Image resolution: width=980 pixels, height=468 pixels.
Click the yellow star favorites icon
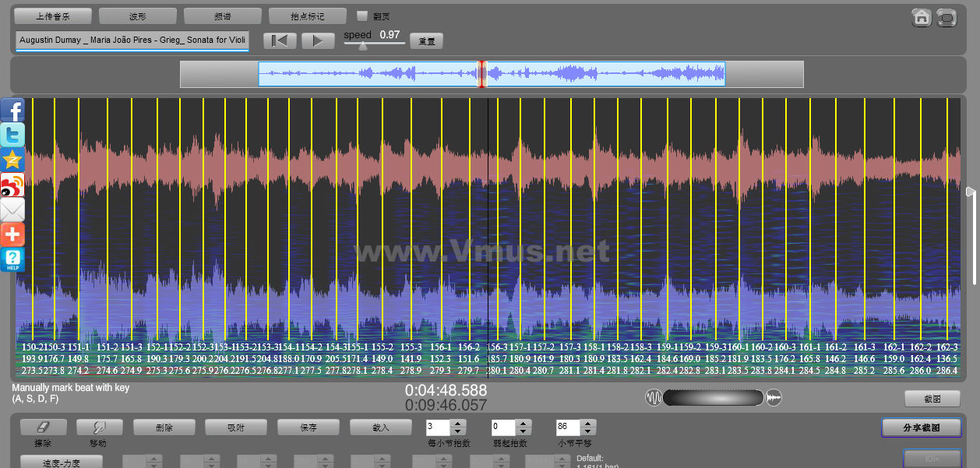(12, 160)
